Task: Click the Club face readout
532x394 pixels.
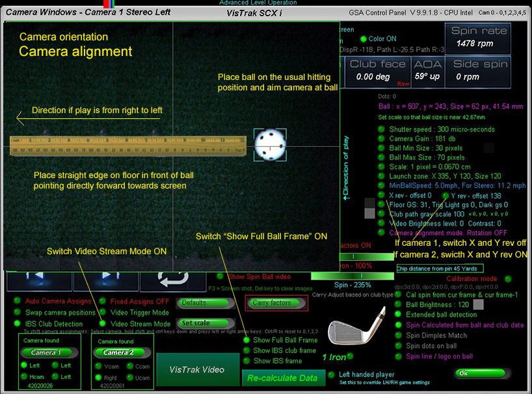Action: 377,72
